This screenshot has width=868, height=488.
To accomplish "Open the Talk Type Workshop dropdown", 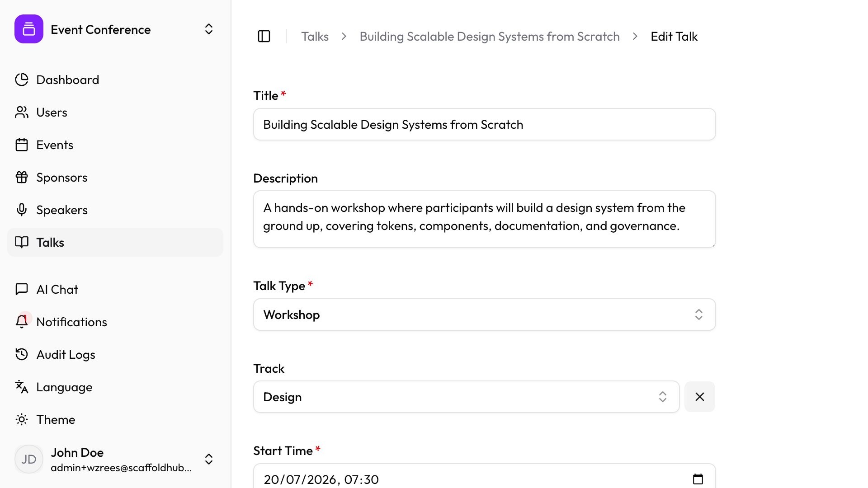I will coord(484,314).
